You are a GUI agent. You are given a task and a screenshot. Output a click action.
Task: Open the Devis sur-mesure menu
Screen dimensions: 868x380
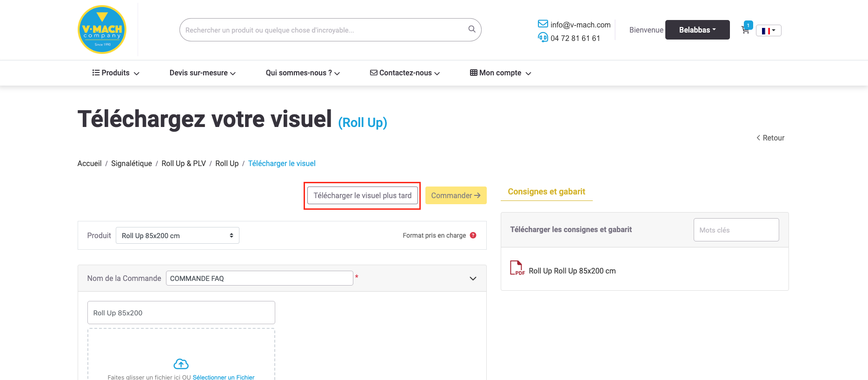[202, 73]
